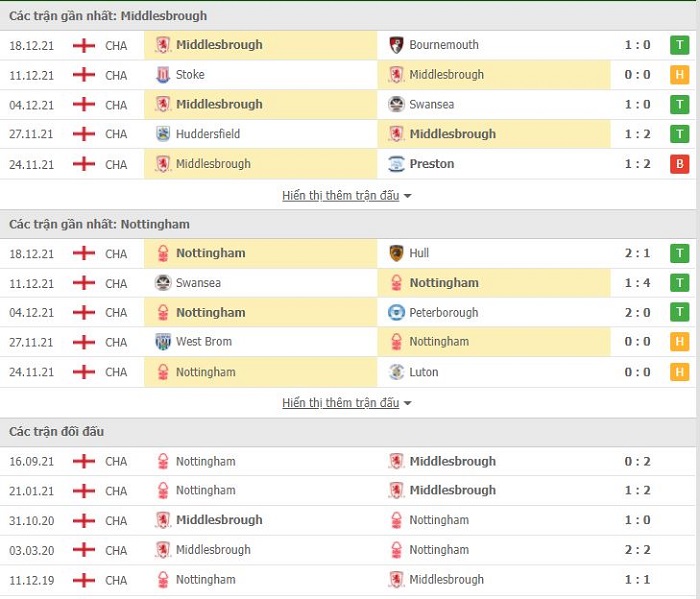
Task: Click the 2:2 score of the 03.03.20 match
Action: point(638,550)
